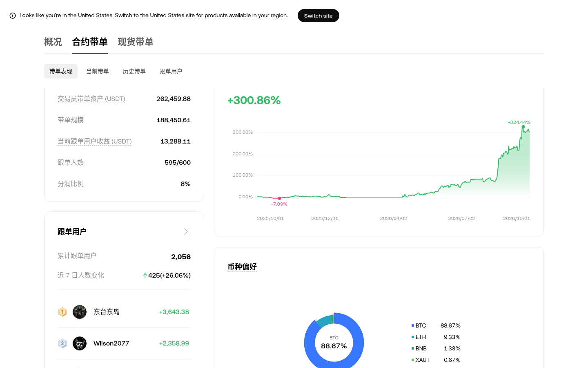This screenshot has width=588, height=368.
Task: Click the 262,459.88 asset value
Action: click(174, 99)
